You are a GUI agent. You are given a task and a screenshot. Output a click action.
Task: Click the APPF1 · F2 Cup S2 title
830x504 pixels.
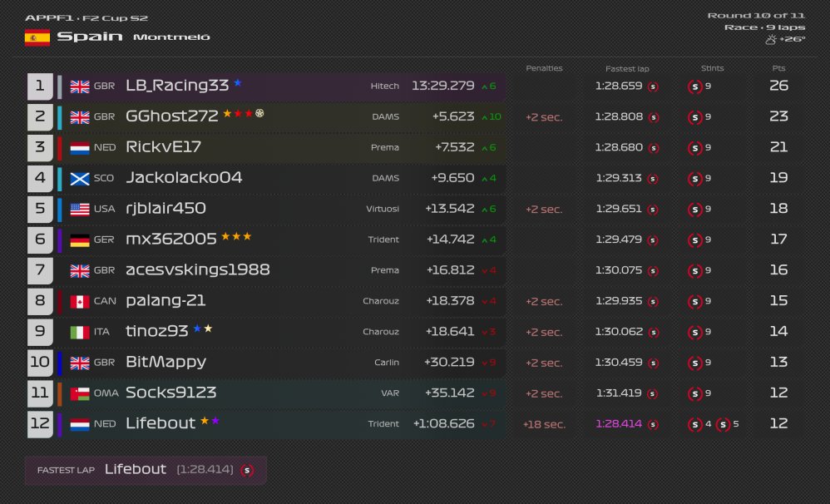coord(86,18)
